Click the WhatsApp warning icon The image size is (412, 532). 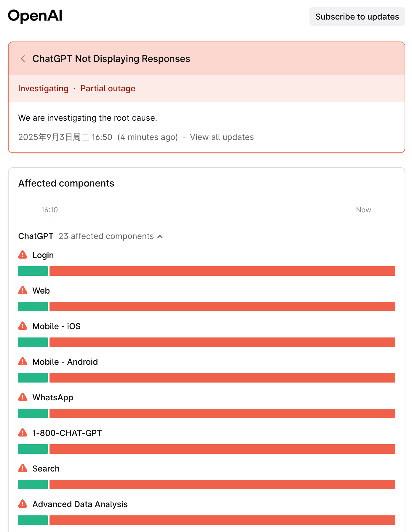[23, 397]
